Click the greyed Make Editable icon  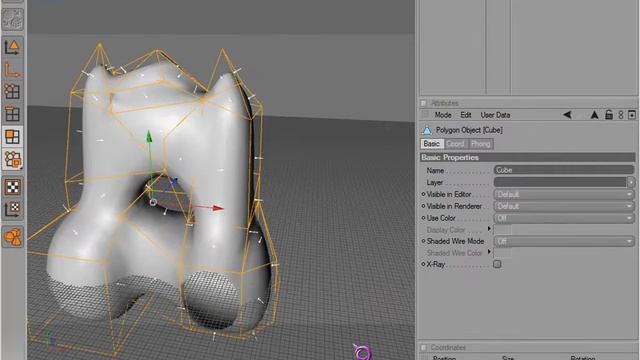pos(13,18)
